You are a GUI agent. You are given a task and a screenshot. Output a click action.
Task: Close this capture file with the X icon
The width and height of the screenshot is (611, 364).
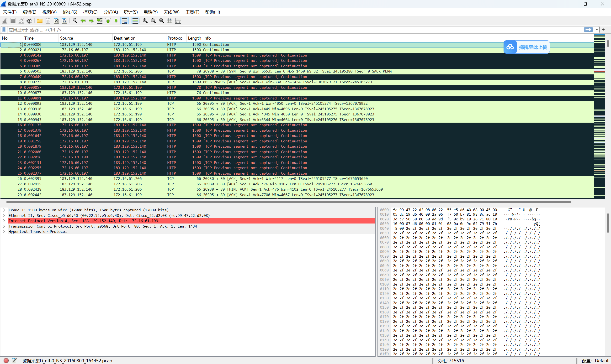[x=56, y=21]
